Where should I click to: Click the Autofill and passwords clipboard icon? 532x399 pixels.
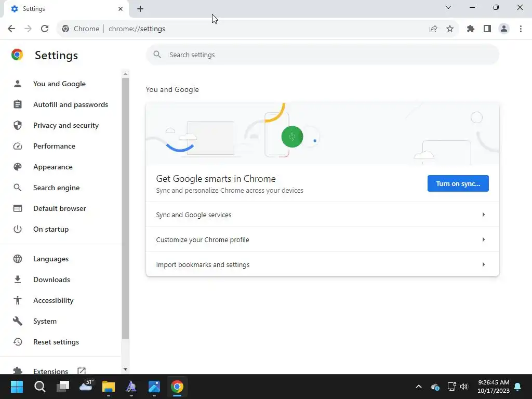click(x=18, y=104)
